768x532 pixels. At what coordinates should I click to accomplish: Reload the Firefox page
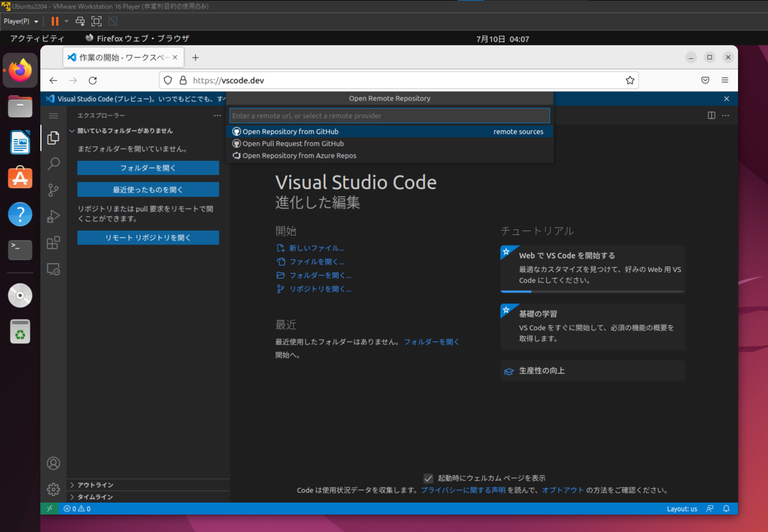93,81
